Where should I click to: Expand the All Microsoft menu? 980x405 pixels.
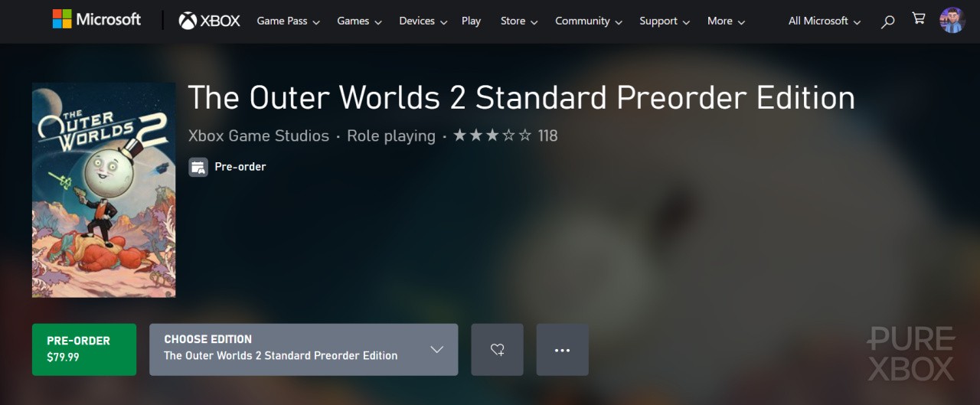[x=825, y=21]
